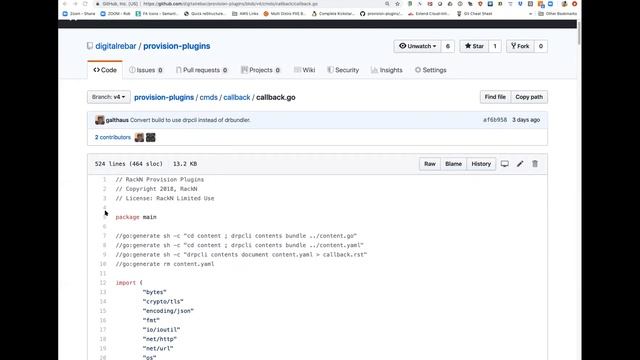Open orange shield browser extension
Screen dimensions: 640x360
pos(480,4)
